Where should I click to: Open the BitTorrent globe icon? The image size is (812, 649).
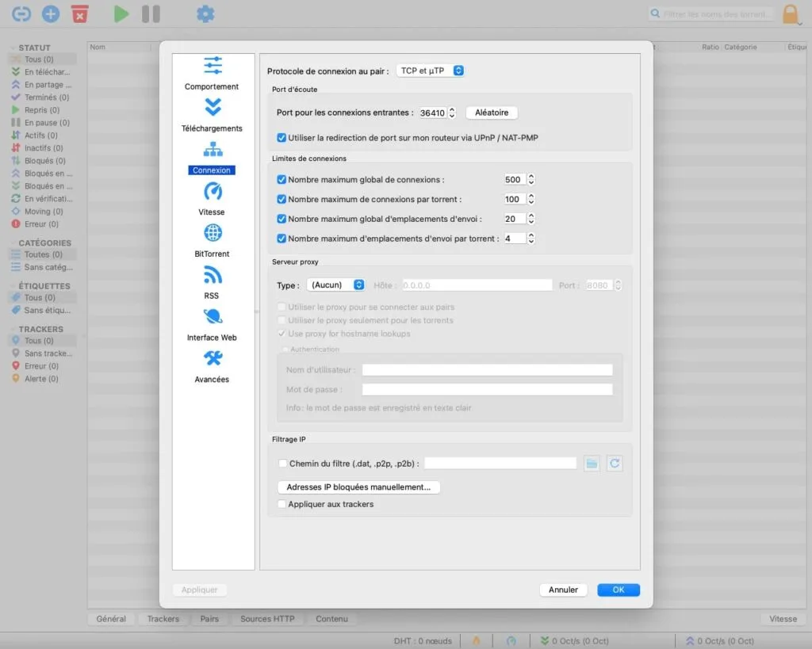[x=213, y=233]
